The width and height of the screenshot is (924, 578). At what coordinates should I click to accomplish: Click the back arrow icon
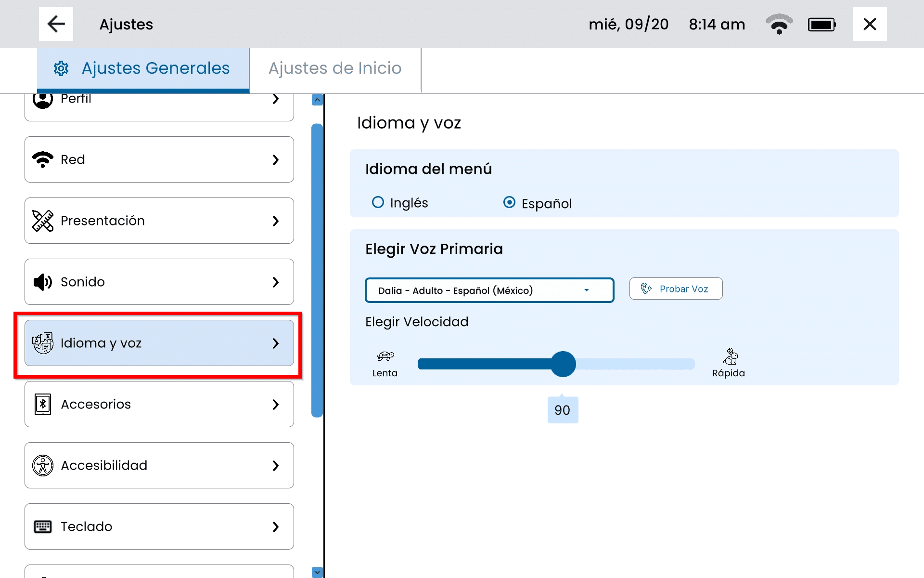click(56, 24)
